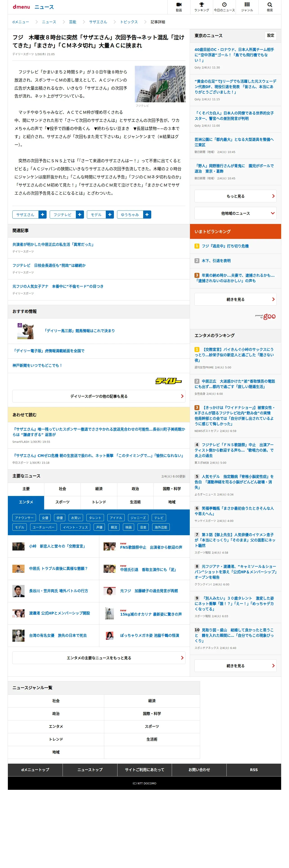
Task: Open the horse mascot thumbnail
Action: 26,331
